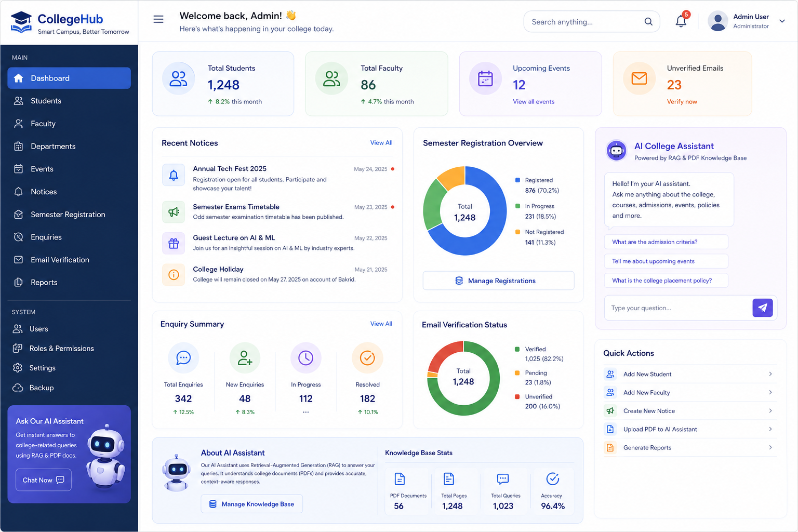Image resolution: width=798 pixels, height=532 pixels.
Task: Open Settings in the sidebar
Action: 69,368
